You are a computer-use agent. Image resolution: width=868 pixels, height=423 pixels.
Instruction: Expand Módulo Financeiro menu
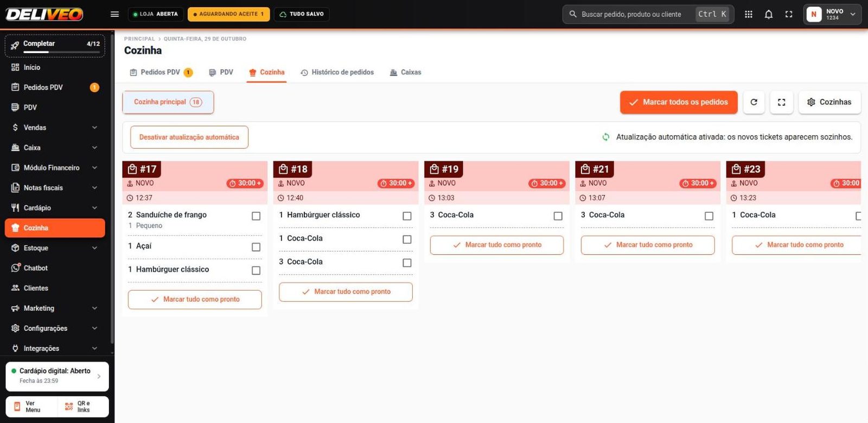(x=55, y=168)
